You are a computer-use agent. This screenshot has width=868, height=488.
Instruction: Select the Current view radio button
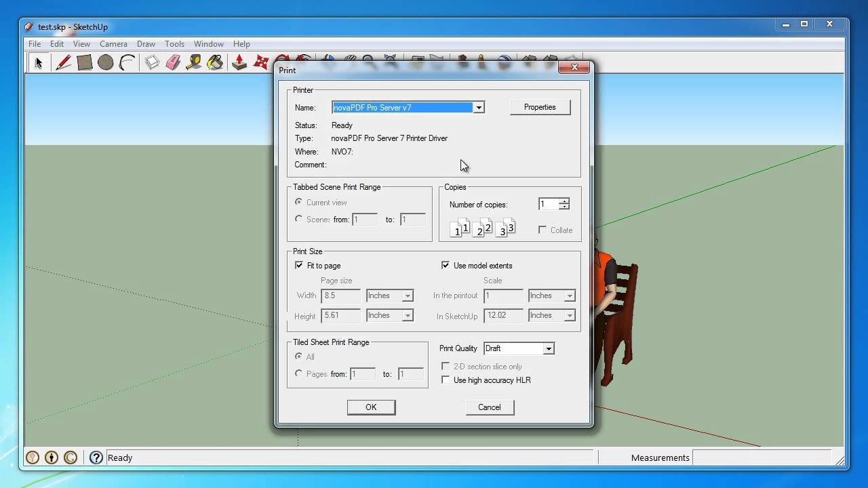(299, 202)
